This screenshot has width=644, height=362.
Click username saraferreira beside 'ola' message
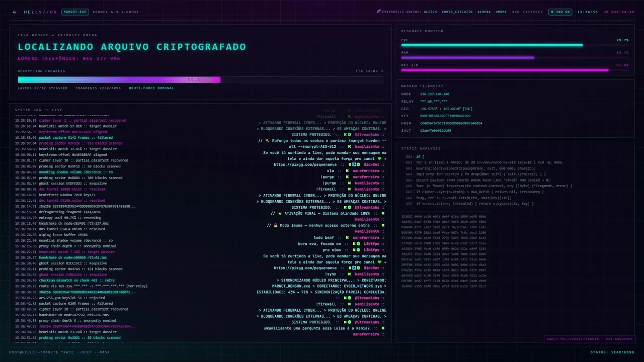366,171
